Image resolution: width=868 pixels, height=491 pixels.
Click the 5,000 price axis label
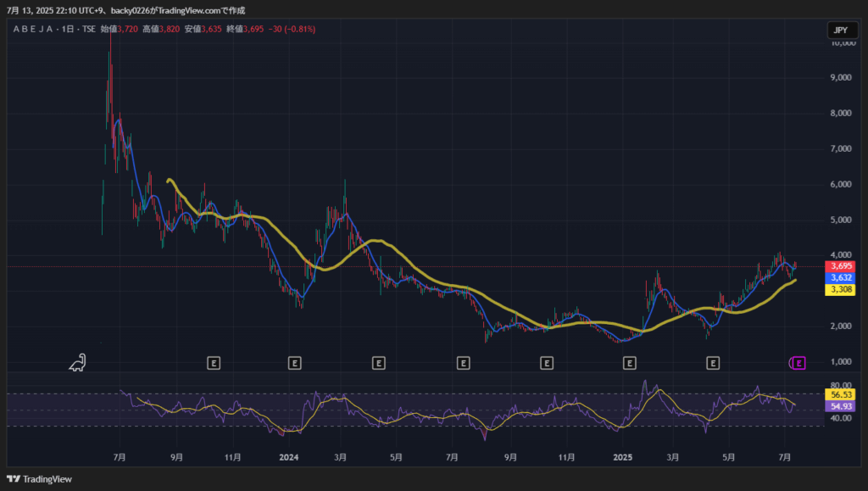(841, 220)
